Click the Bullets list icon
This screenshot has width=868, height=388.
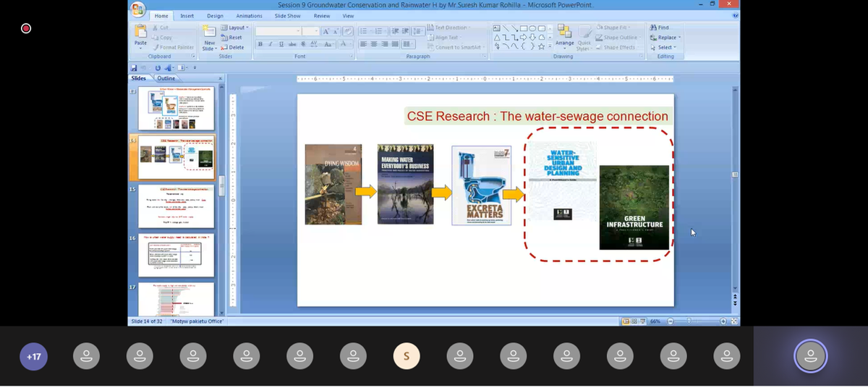click(x=365, y=31)
